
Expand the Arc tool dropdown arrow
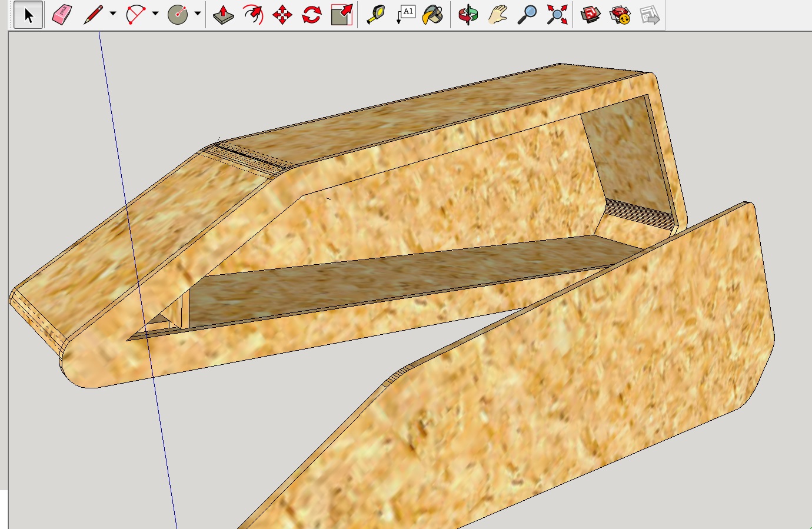[x=155, y=14]
